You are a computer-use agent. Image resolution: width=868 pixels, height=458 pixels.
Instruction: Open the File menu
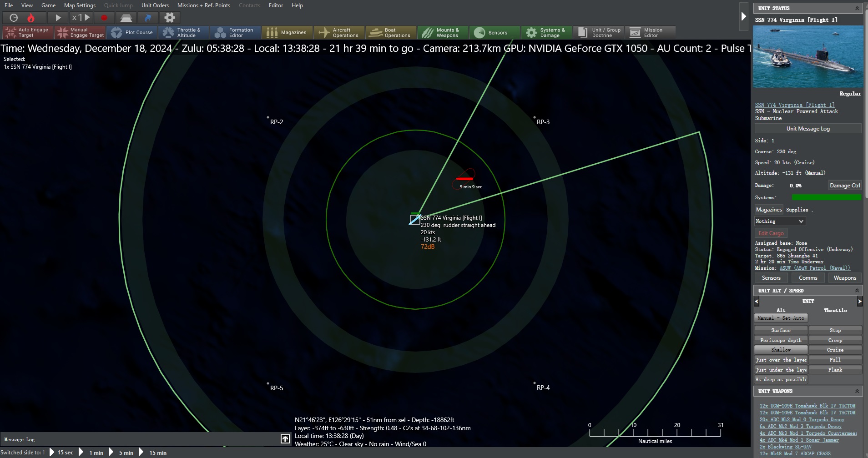9,5
